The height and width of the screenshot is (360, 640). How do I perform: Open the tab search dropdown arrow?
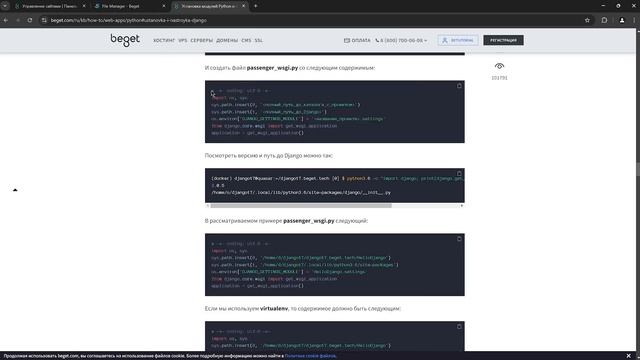pos(5,6)
